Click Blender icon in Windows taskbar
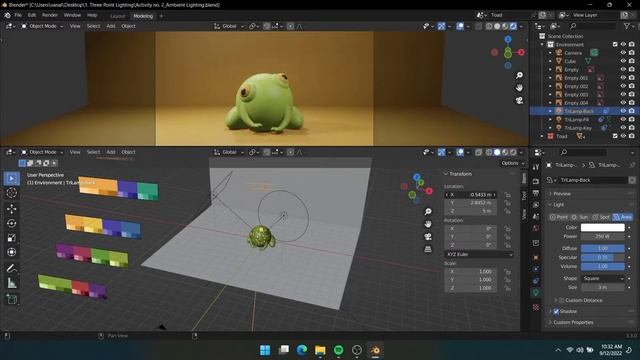This screenshot has height=360, width=640. [375, 350]
